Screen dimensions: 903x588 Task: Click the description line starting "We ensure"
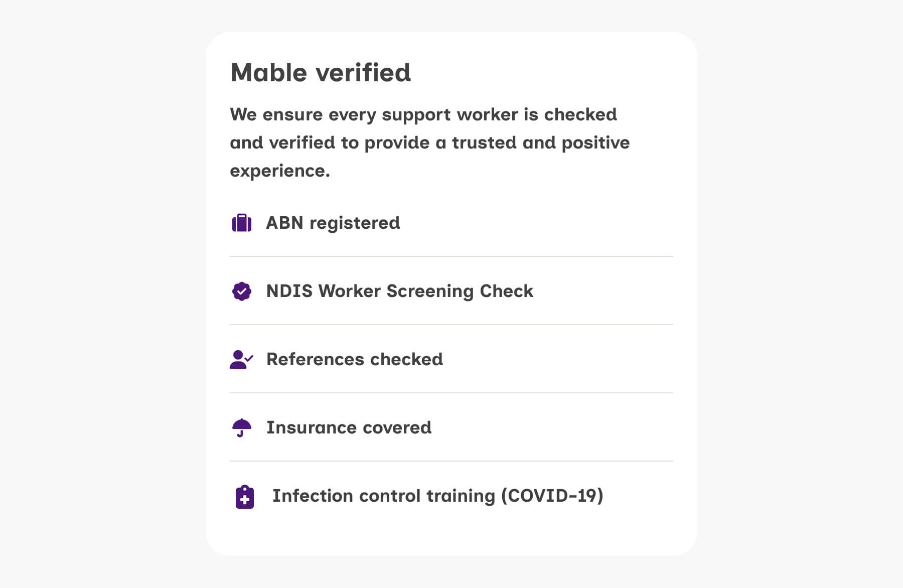[423, 114]
